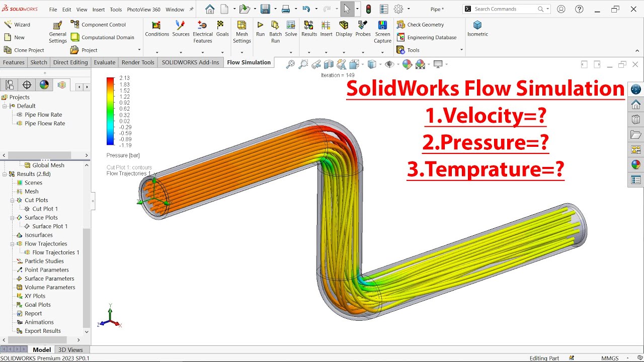Viewport: 644px width, 362px height.
Task: Click the Solve tool
Action: (x=291, y=29)
